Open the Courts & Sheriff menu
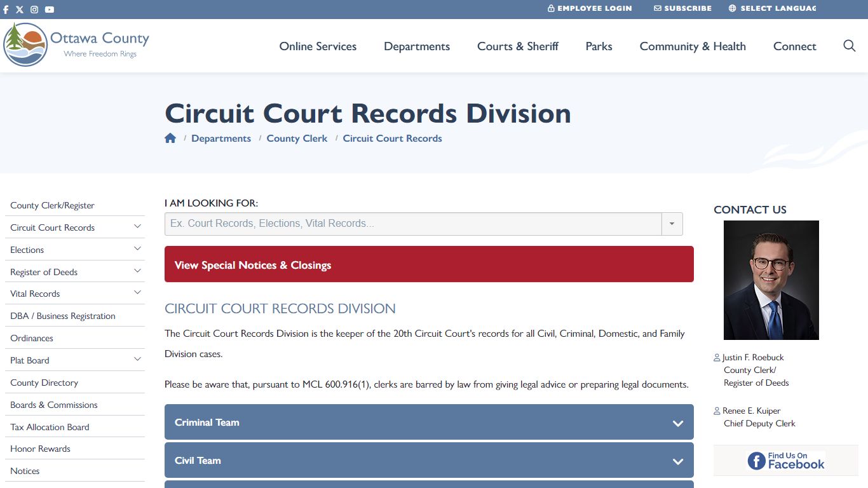Image resolution: width=868 pixels, height=488 pixels. [518, 46]
